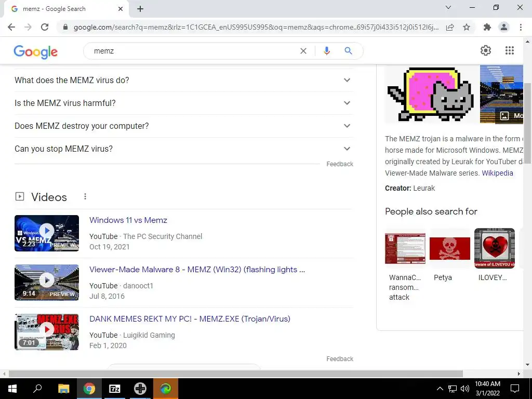Share this page using address bar icon

click(450, 27)
